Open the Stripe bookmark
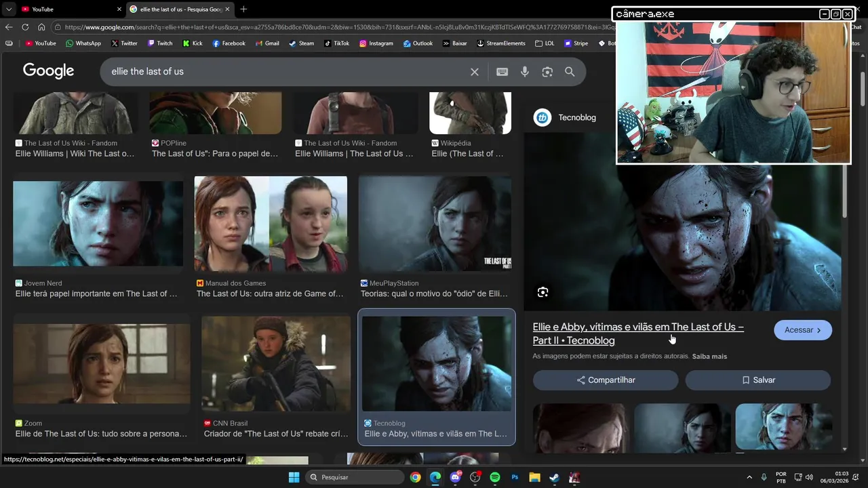Screen dimensions: 868x488 pos(576,43)
